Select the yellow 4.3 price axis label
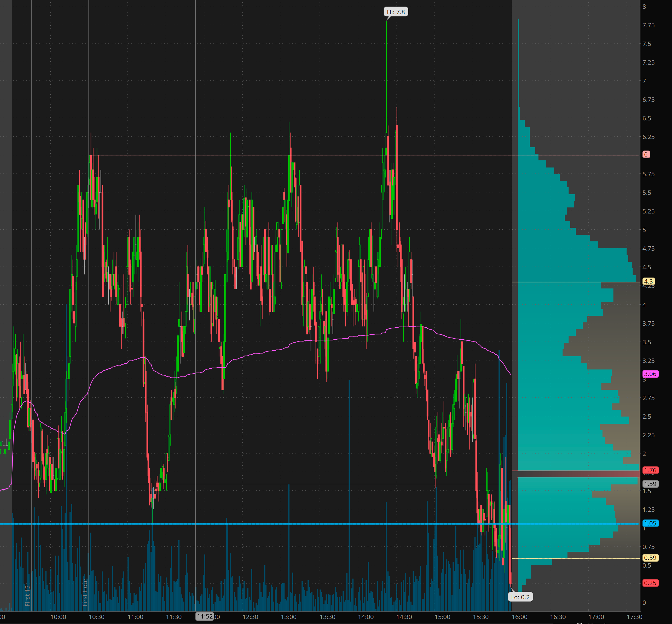 (x=648, y=281)
